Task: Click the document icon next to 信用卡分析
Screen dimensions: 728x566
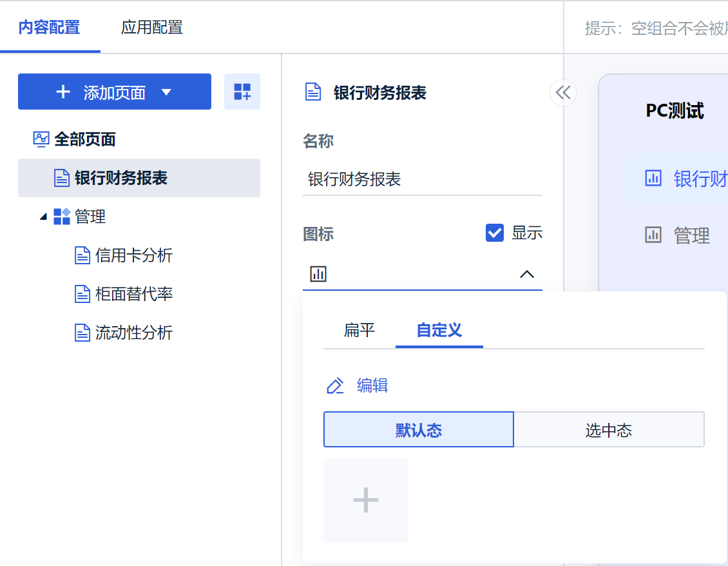Action: [82, 256]
